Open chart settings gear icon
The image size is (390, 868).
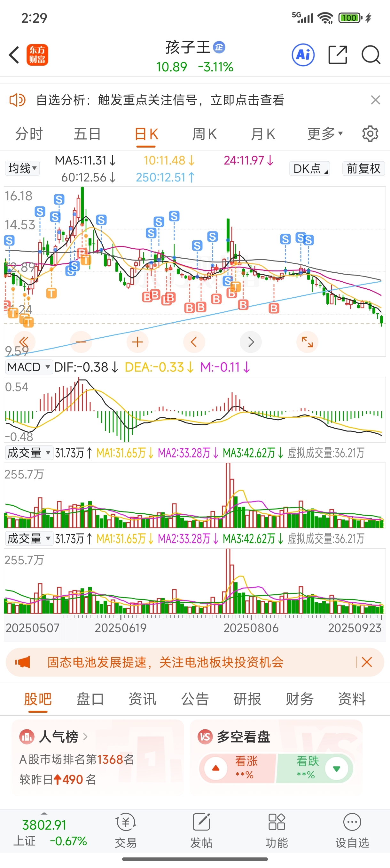(370, 134)
